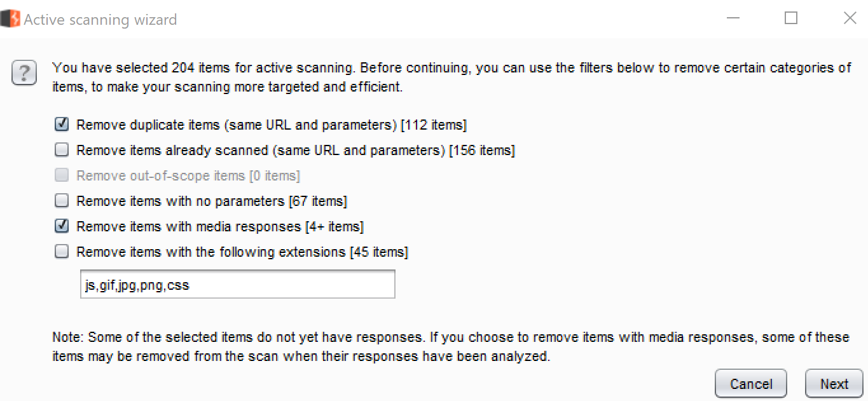Click the Note paragraph about media responses
Image resolution: width=868 pixels, height=401 pixels.
click(451, 346)
